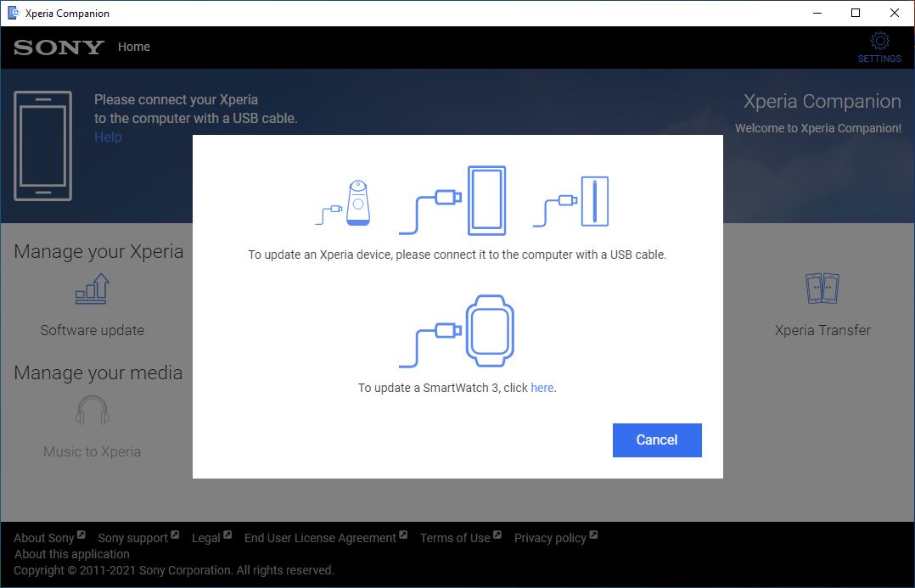Click the Cancel button in the dialog

pyautogui.click(x=657, y=440)
